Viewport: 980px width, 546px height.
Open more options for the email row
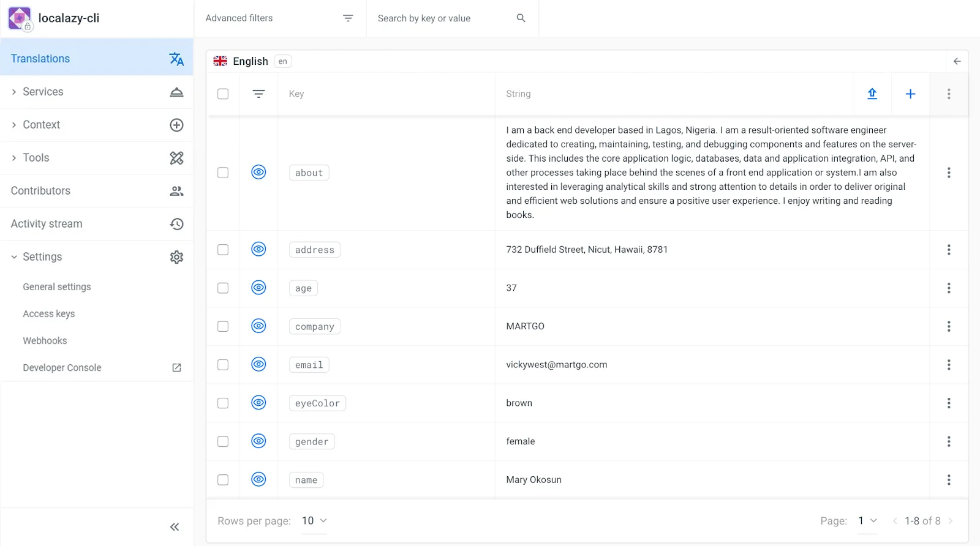[949, 365]
